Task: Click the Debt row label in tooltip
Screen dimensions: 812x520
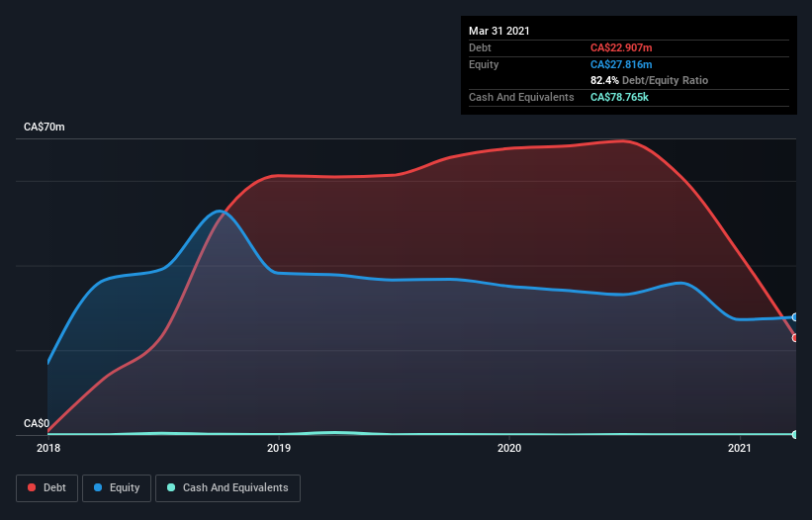Action: [x=480, y=47]
